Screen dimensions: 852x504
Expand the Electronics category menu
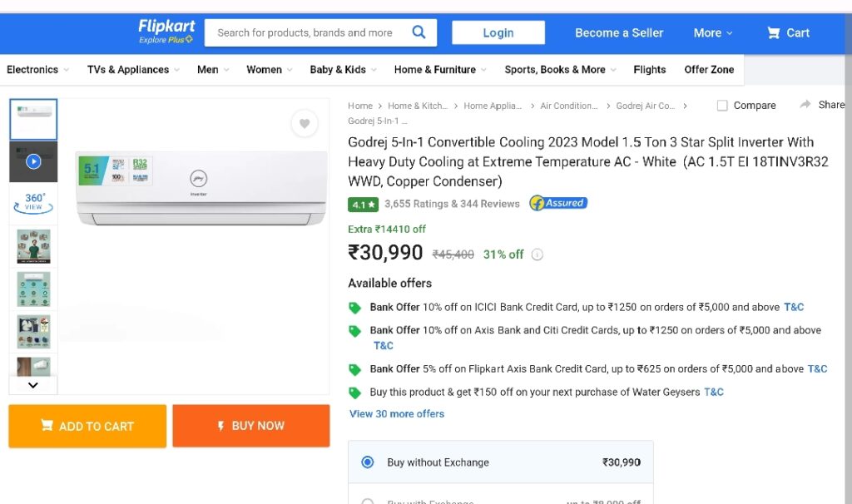point(37,70)
